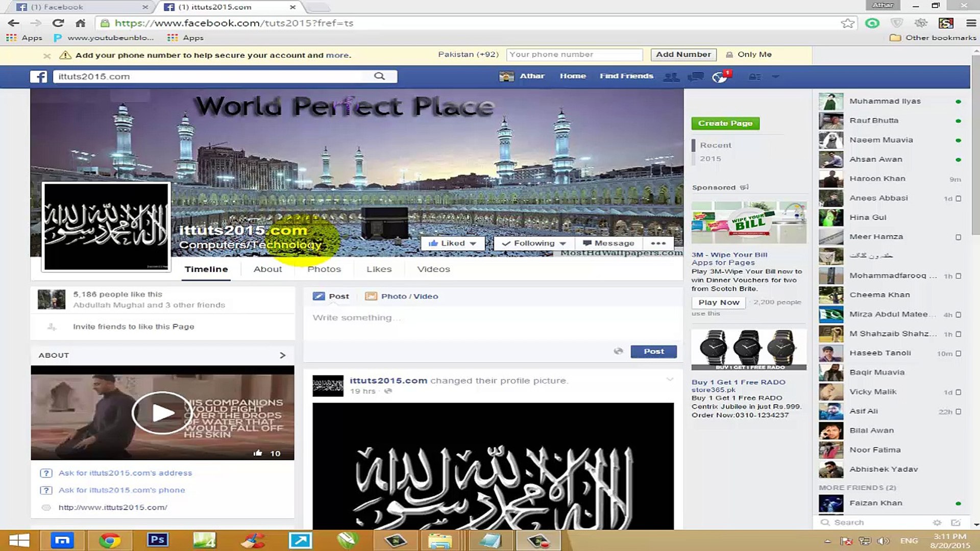Toggle the bookmark star in the address bar
This screenshot has width=980, height=551.
pos(848,22)
